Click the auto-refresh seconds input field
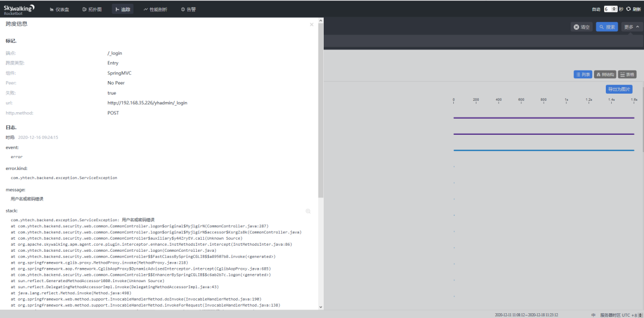The height and width of the screenshot is (318, 644). (611, 9)
